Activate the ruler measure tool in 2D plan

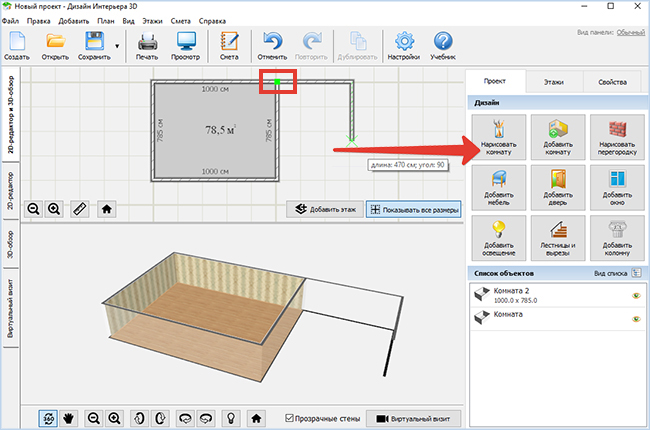coord(80,209)
